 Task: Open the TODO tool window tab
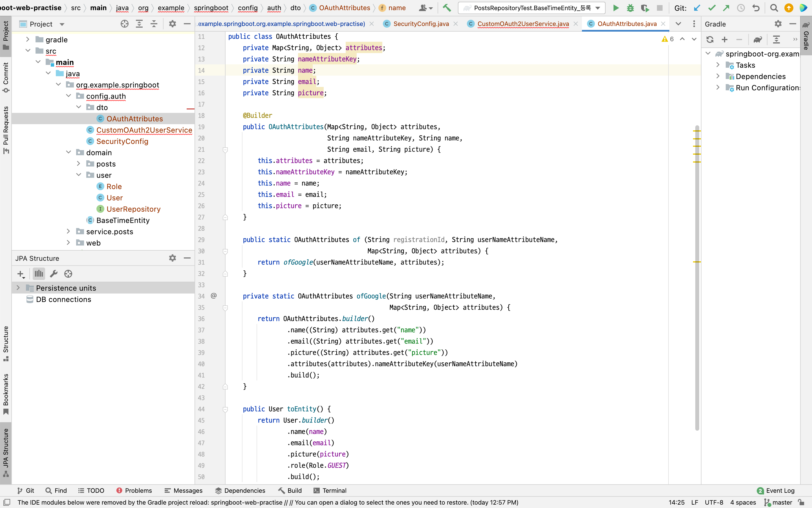[x=91, y=491]
